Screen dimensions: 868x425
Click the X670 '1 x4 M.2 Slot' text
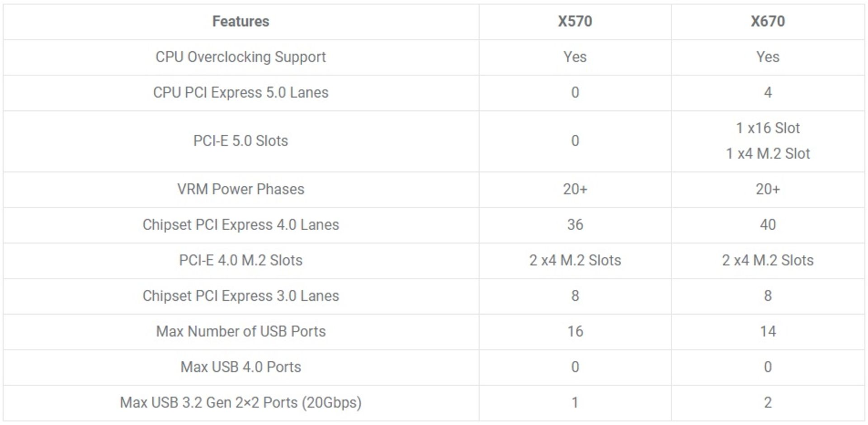[x=768, y=154]
